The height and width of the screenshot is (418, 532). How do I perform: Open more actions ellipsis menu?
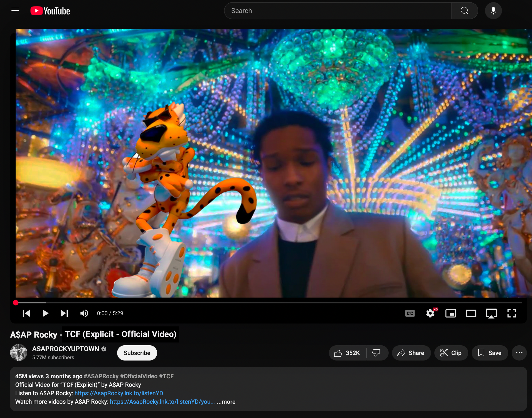[x=519, y=353]
